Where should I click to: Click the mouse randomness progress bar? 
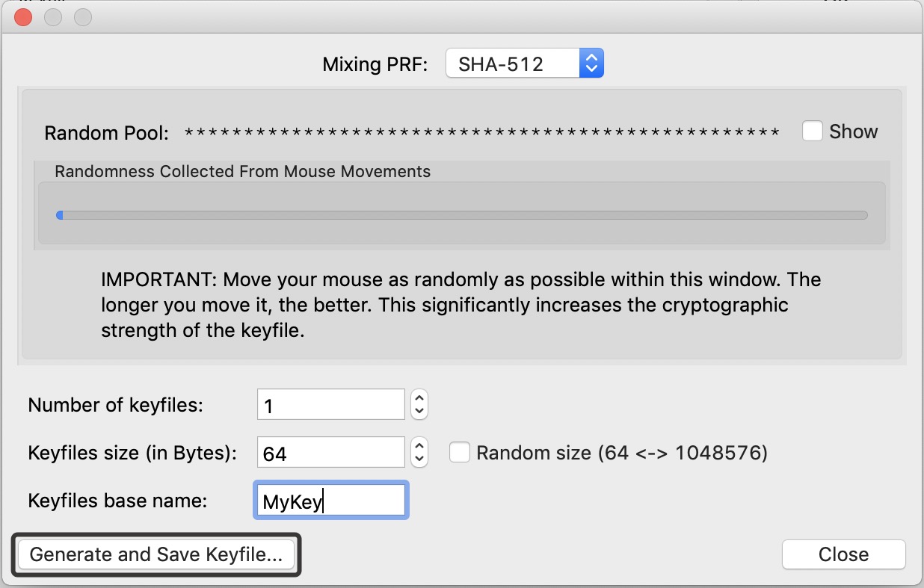461,215
